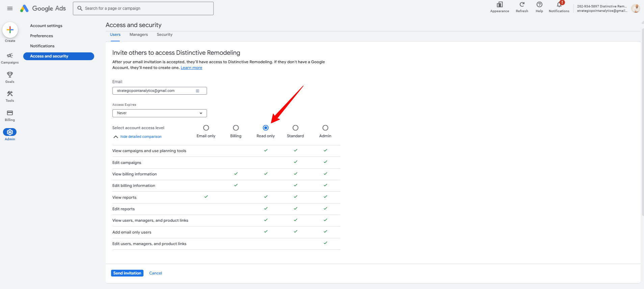
Task: Click the Refresh icon
Action: [x=522, y=5]
